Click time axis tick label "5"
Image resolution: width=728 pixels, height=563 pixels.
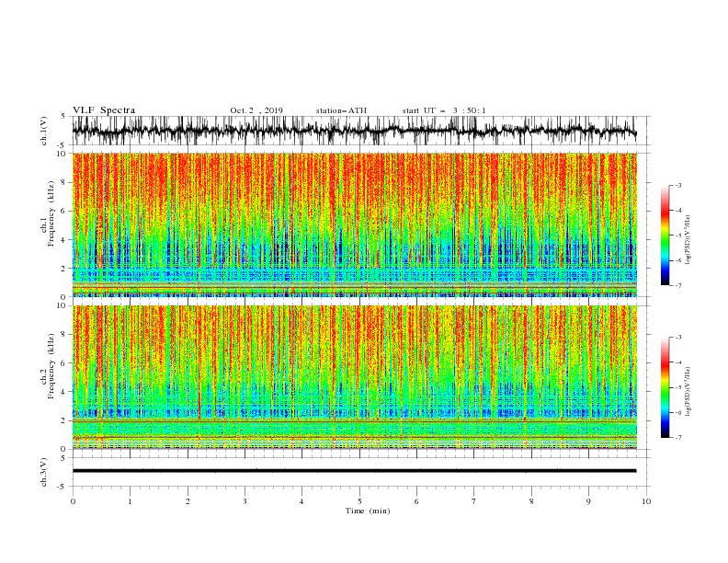(359, 501)
